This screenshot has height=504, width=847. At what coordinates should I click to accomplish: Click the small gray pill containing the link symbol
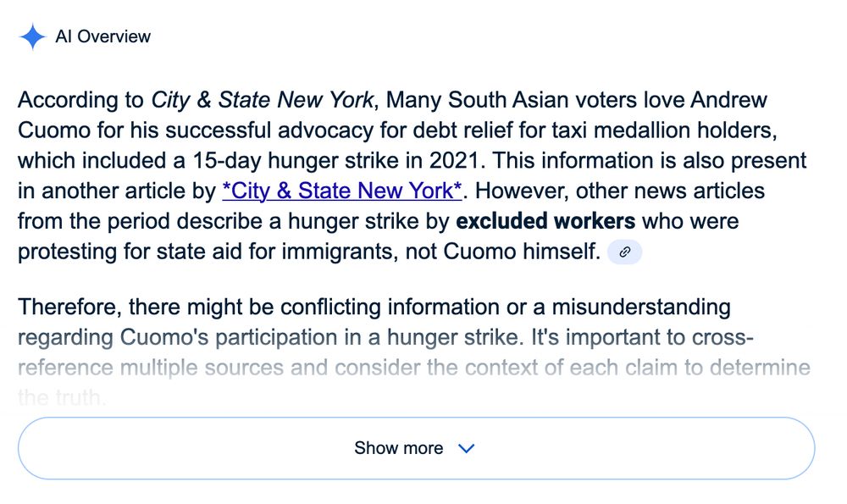tap(625, 252)
